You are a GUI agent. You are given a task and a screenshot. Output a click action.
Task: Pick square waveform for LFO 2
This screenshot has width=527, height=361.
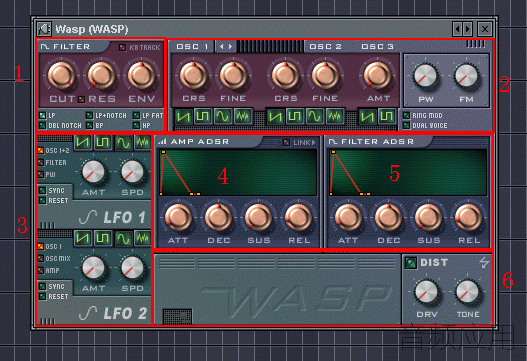click(103, 238)
